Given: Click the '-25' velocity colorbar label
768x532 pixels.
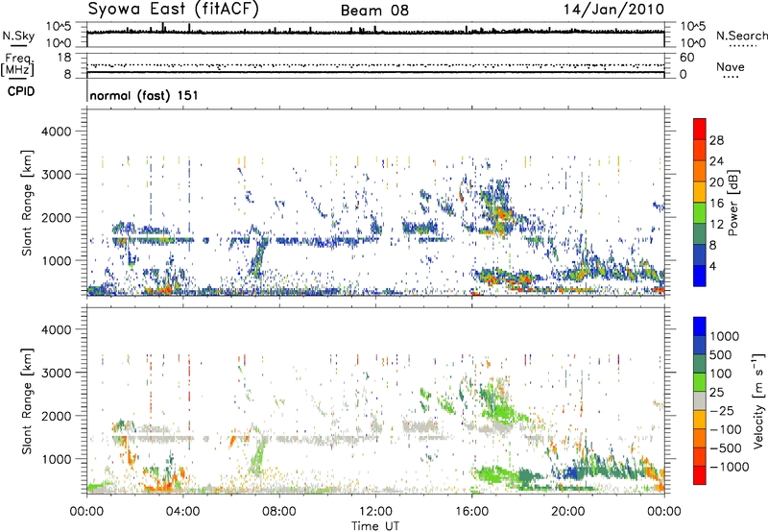Looking at the screenshot, I should [722, 410].
